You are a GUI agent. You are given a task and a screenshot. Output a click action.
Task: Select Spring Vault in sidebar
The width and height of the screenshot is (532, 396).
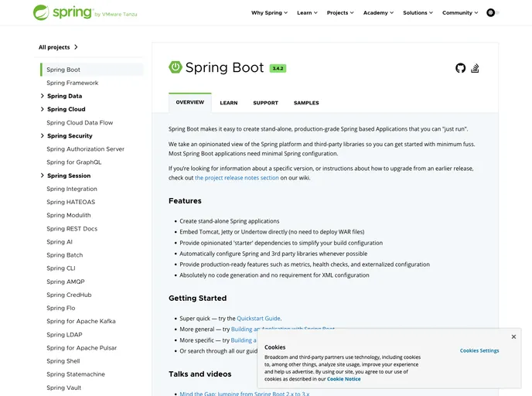[63, 387]
